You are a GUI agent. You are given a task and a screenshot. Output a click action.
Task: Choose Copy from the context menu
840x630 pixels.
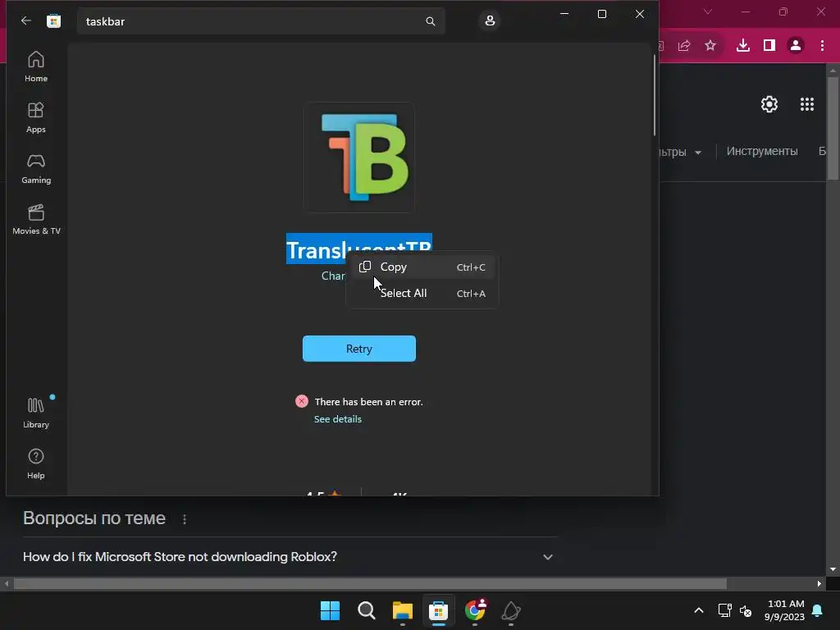(422, 267)
